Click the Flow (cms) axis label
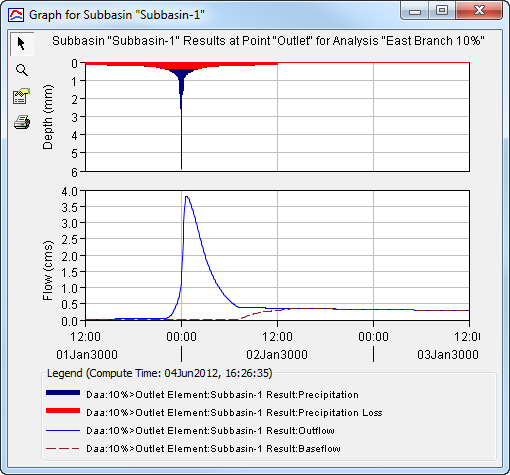Viewport: 510px width, 475px height. (48, 270)
